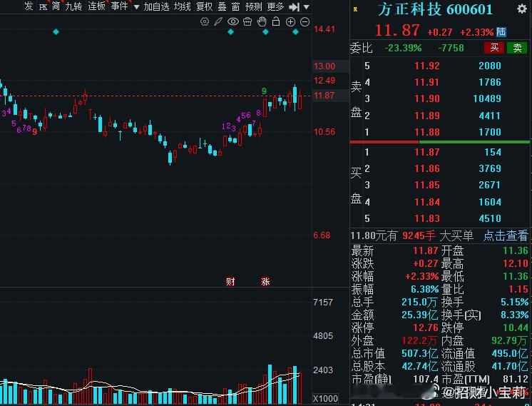Click the 点击查看 link
This screenshot has width=532, height=406.
[x=506, y=235]
